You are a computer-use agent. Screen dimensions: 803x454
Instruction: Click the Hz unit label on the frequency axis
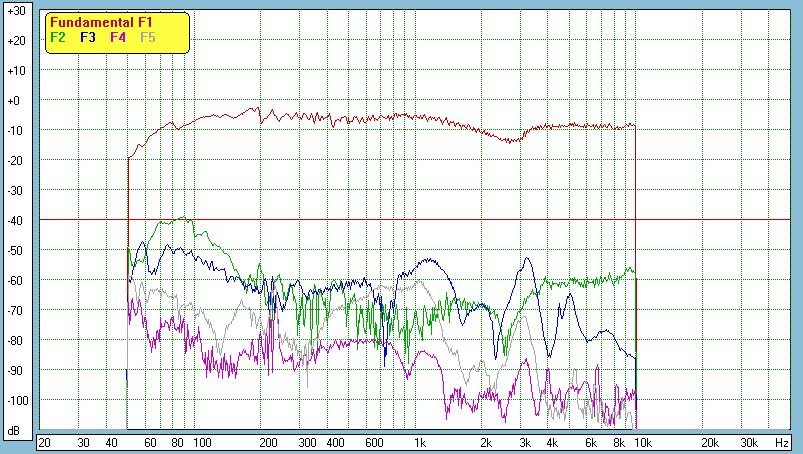[782, 441]
